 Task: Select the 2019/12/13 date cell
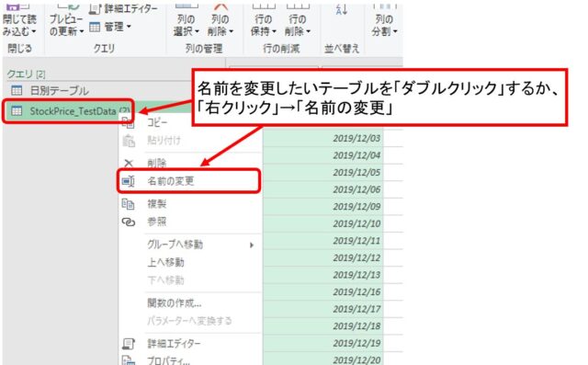323,275
